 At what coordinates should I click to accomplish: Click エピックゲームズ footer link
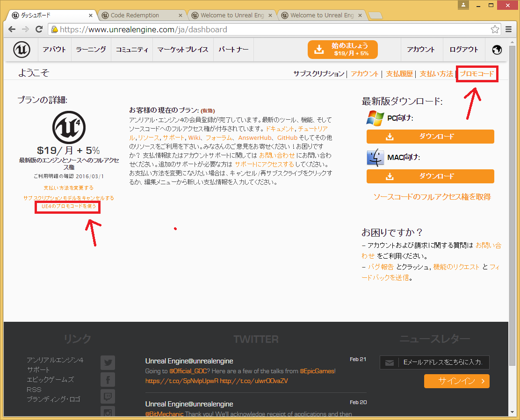point(51,379)
